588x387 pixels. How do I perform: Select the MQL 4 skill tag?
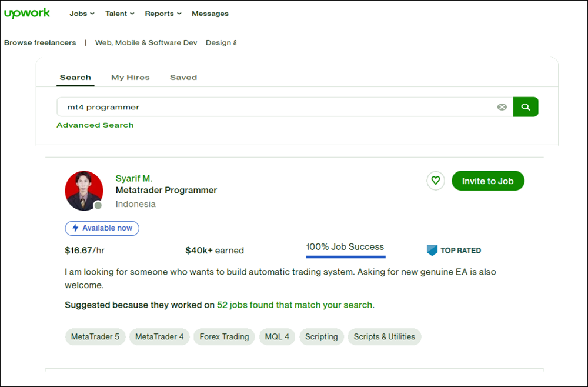point(277,337)
